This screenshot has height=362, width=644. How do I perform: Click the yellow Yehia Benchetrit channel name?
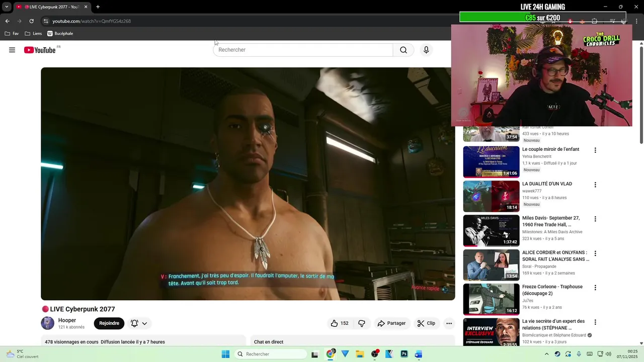[x=537, y=156]
